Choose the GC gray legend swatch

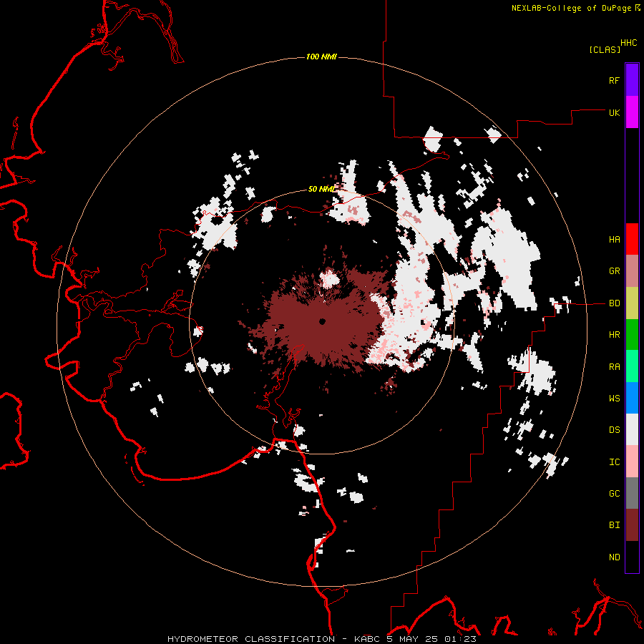pos(632,493)
